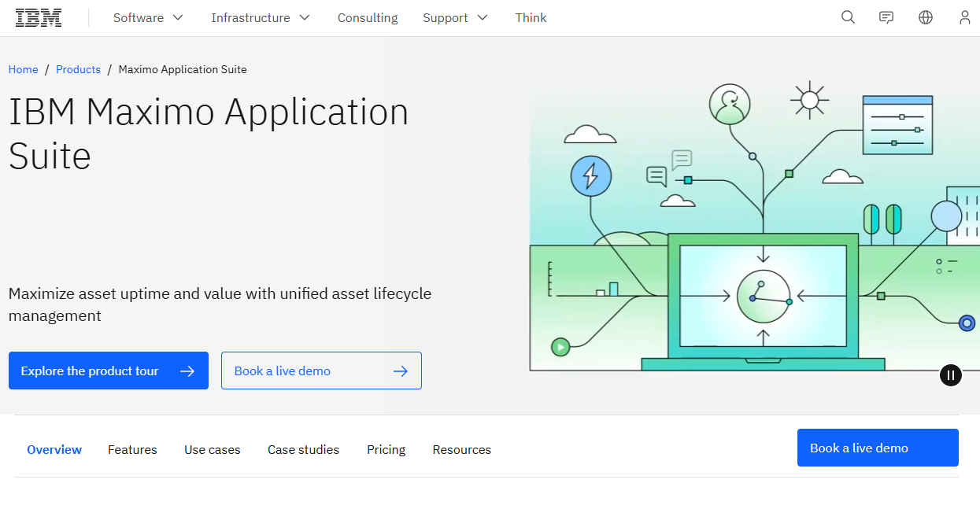Go to the Home breadcrumb link
980x520 pixels.
click(x=24, y=69)
